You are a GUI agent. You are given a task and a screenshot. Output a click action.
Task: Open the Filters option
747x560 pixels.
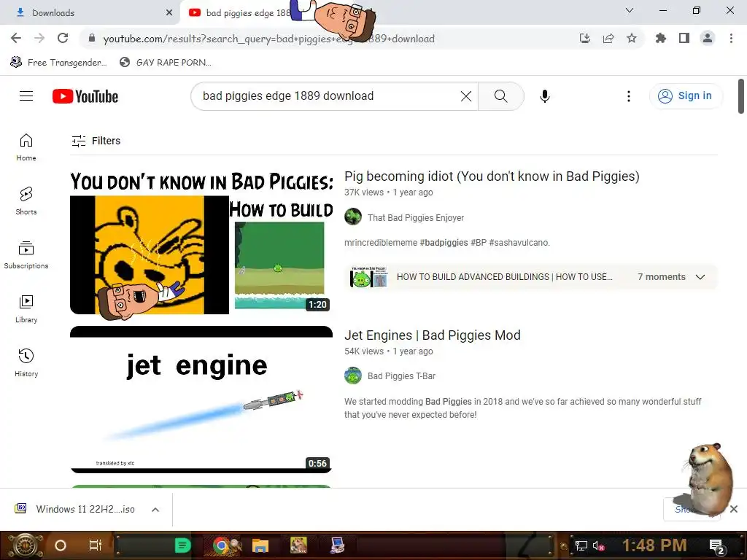(x=96, y=141)
